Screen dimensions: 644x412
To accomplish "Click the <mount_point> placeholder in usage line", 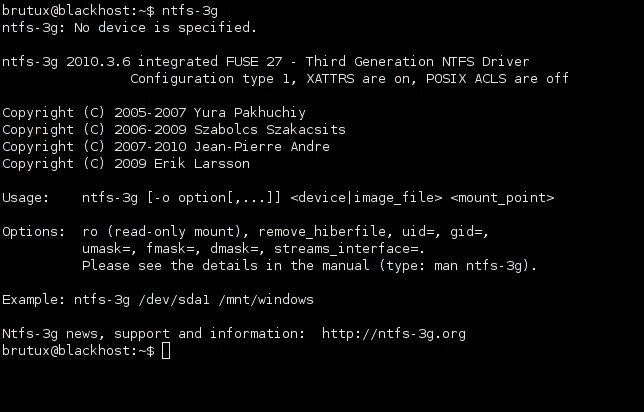I will pyautogui.click(x=502, y=198).
